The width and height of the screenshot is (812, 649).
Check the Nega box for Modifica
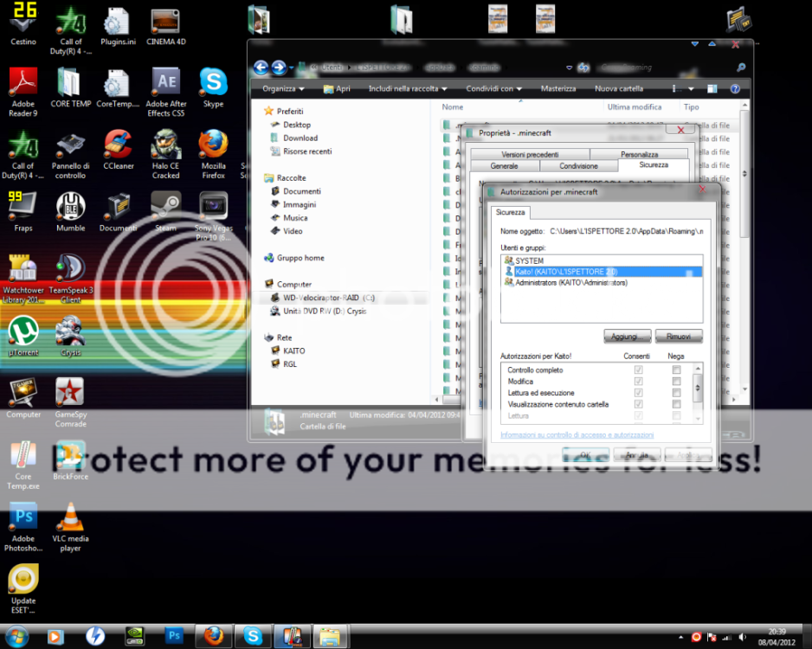click(x=674, y=381)
